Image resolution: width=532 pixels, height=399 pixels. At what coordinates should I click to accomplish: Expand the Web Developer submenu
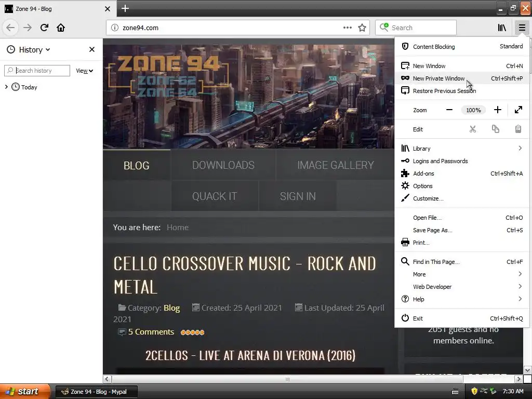tap(462, 287)
